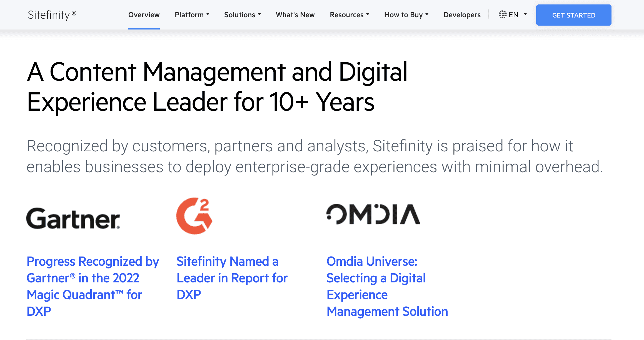Click the globe language icon

pyautogui.click(x=503, y=14)
